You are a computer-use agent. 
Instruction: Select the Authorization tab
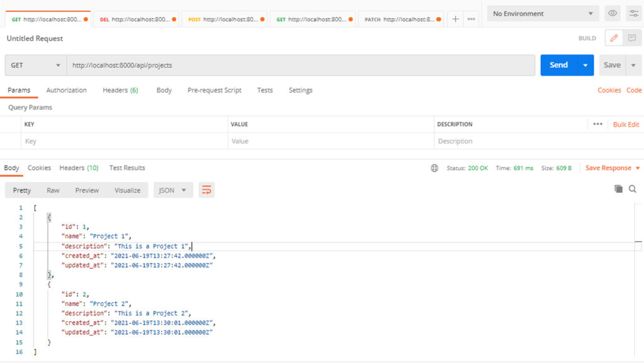(x=66, y=90)
